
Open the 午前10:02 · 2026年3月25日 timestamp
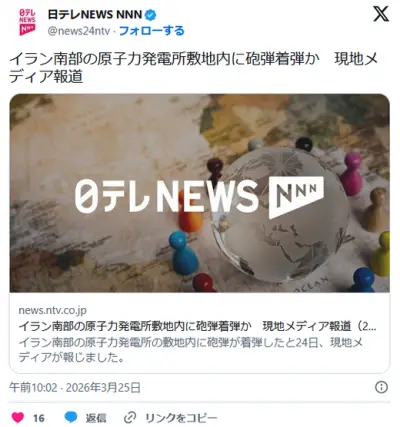tap(75, 388)
